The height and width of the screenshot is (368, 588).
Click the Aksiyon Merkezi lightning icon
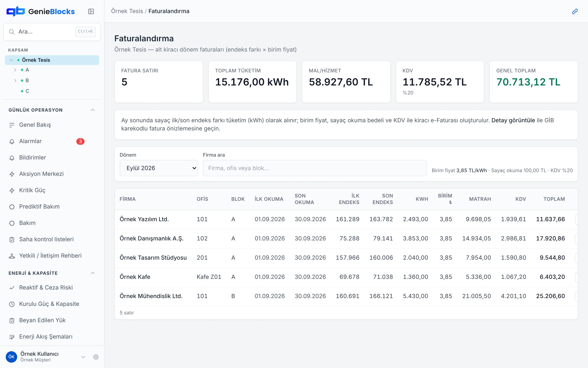coord(12,174)
